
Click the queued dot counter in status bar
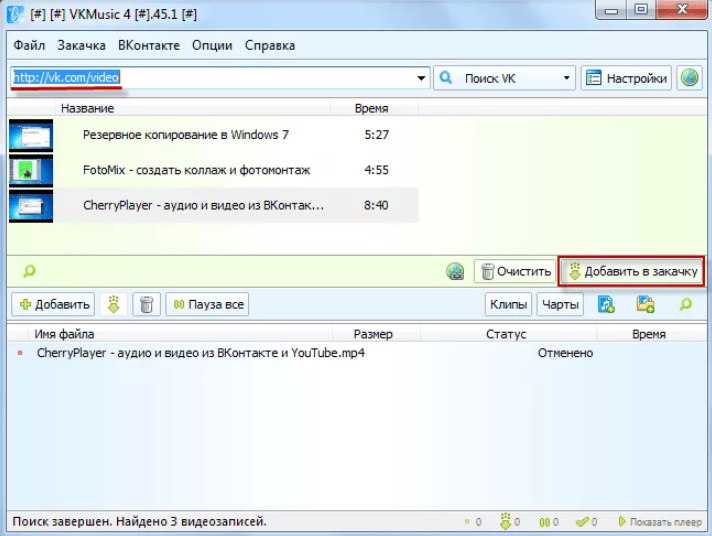(x=473, y=522)
